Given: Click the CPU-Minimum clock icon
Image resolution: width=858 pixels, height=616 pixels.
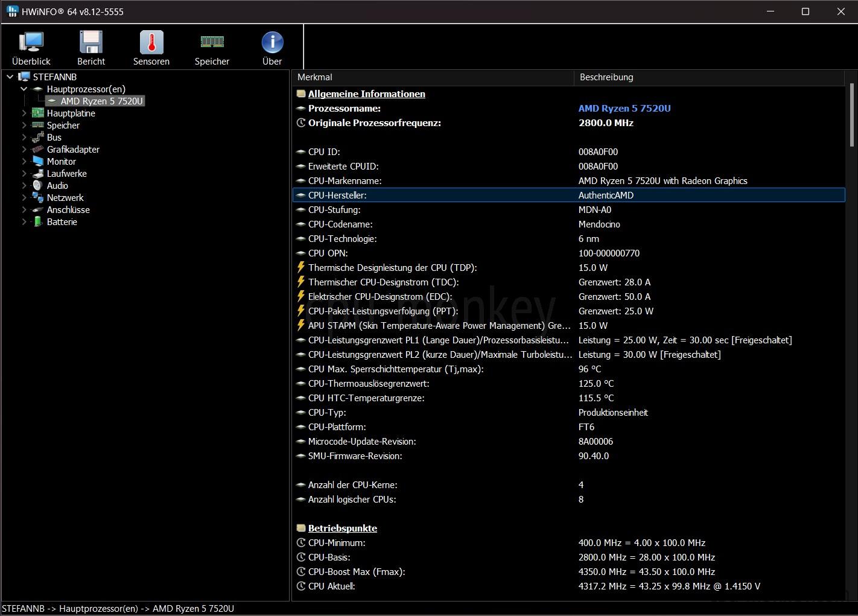Looking at the screenshot, I should (x=301, y=543).
